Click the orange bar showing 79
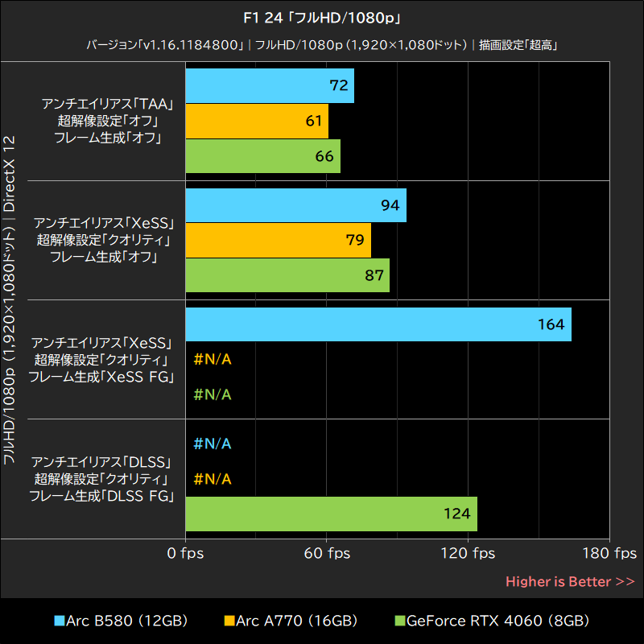 pyautogui.click(x=279, y=241)
